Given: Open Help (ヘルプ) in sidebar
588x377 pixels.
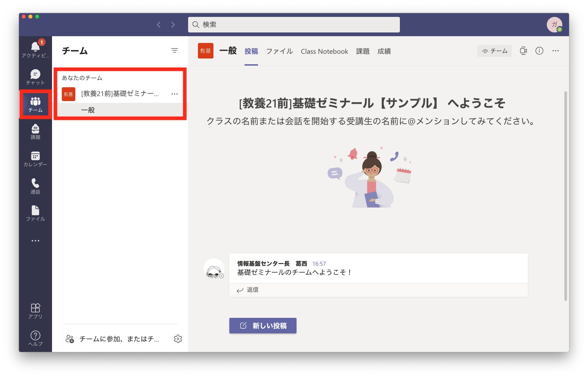Looking at the screenshot, I should point(35,338).
